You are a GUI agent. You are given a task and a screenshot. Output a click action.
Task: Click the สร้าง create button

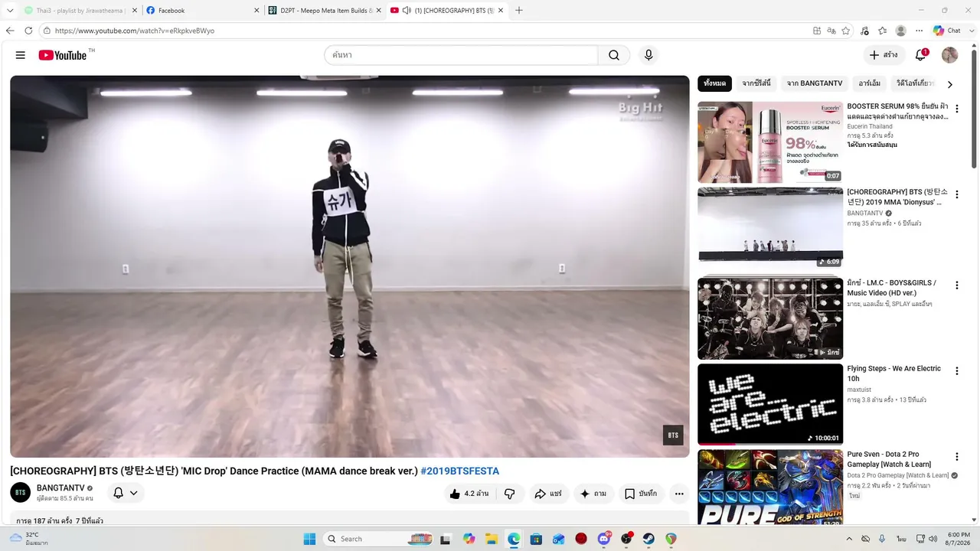point(883,55)
